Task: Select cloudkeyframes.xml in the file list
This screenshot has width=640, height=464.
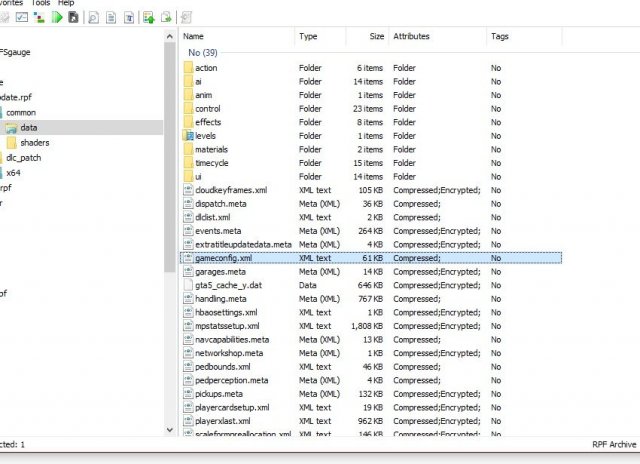Action: [371, 190]
